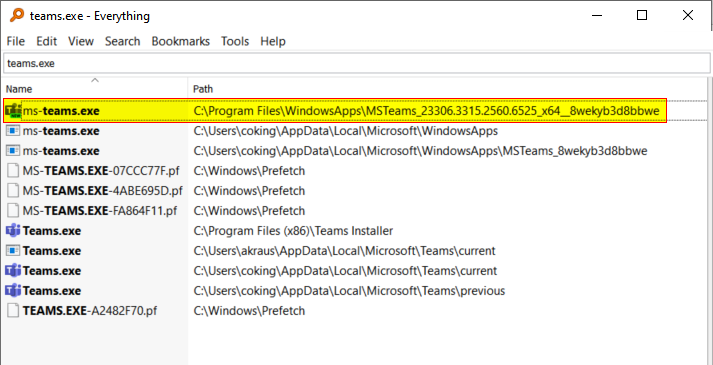
Task: Click the search box containing teams.exe
Action: [356, 63]
